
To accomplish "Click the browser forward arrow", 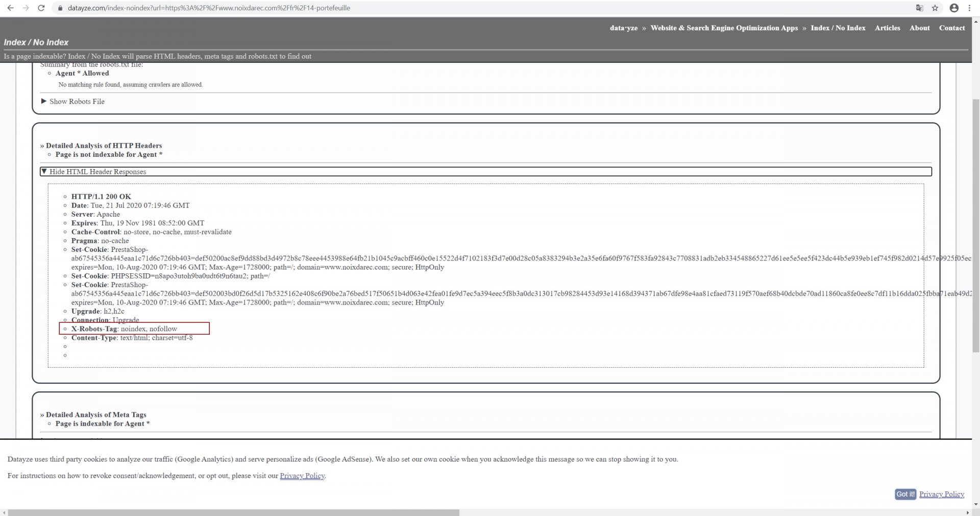I will 26,8.
